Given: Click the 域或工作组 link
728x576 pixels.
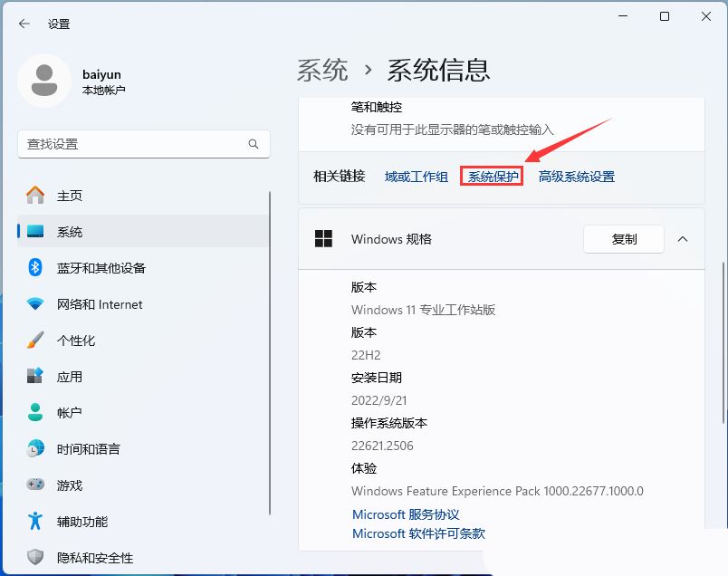Looking at the screenshot, I should [416, 177].
